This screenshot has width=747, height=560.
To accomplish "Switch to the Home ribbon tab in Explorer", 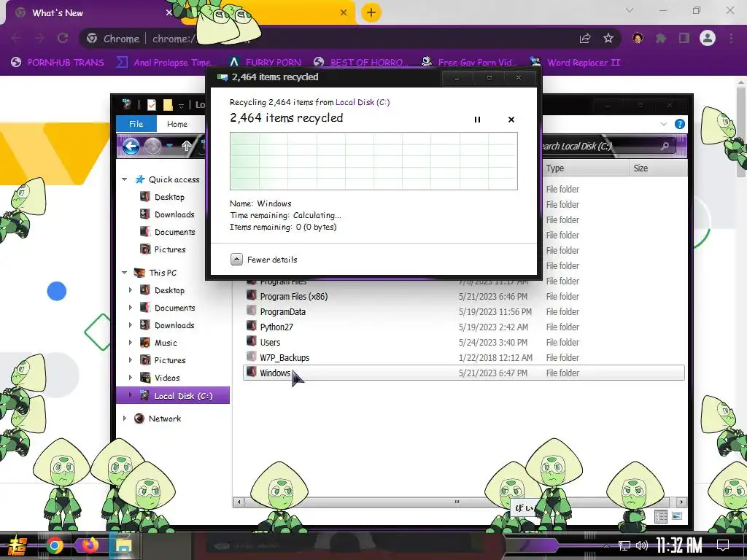I will [177, 124].
